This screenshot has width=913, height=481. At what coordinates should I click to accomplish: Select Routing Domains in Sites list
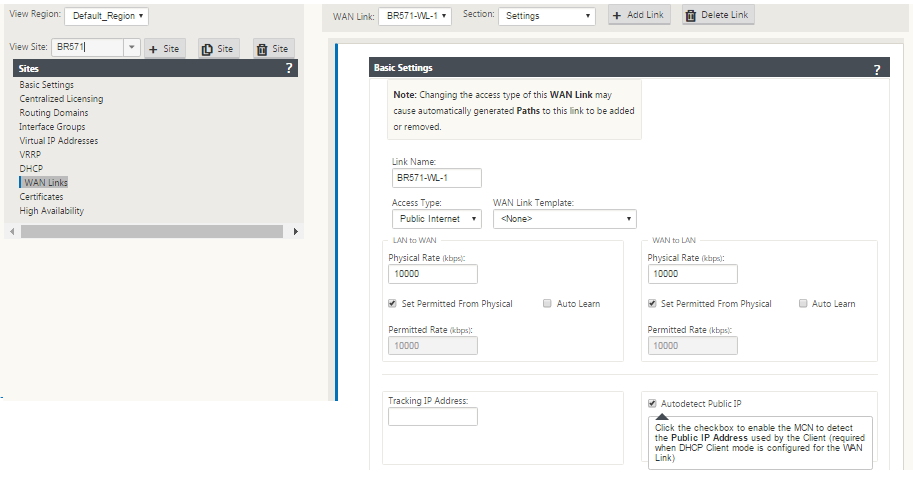click(x=54, y=113)
